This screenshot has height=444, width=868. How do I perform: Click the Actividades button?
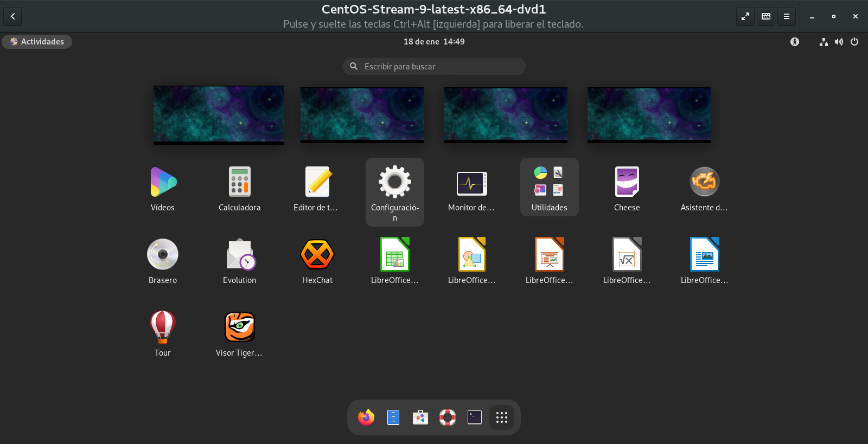point(37,42)
